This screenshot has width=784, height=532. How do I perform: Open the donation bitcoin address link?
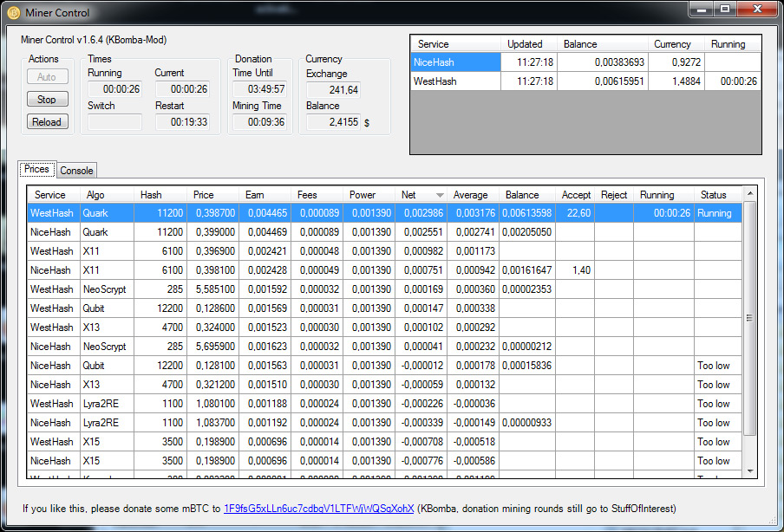(x=318, y=508)
